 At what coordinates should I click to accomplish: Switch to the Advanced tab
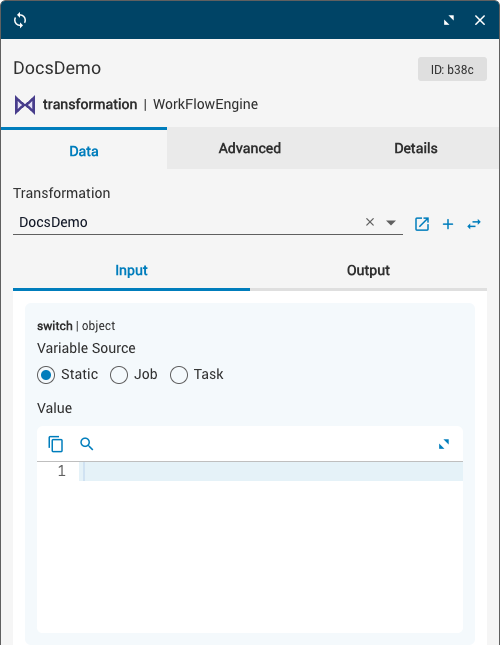250,148
